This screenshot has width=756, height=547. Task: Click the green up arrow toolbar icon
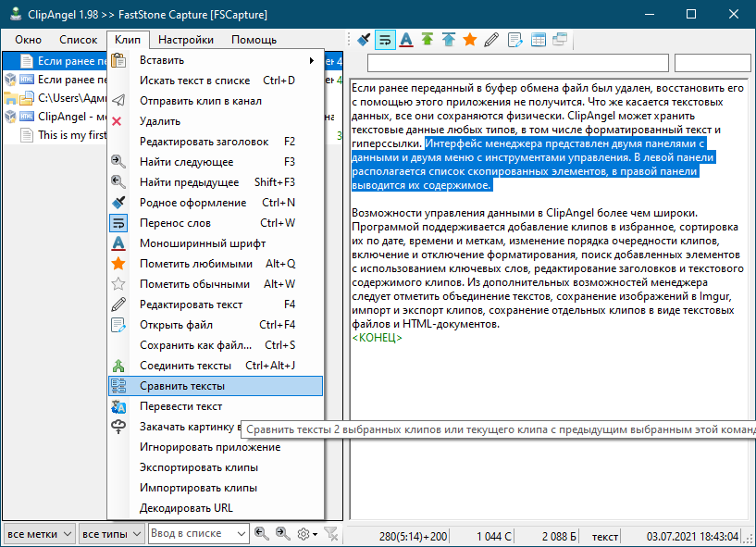coord(428,40)
